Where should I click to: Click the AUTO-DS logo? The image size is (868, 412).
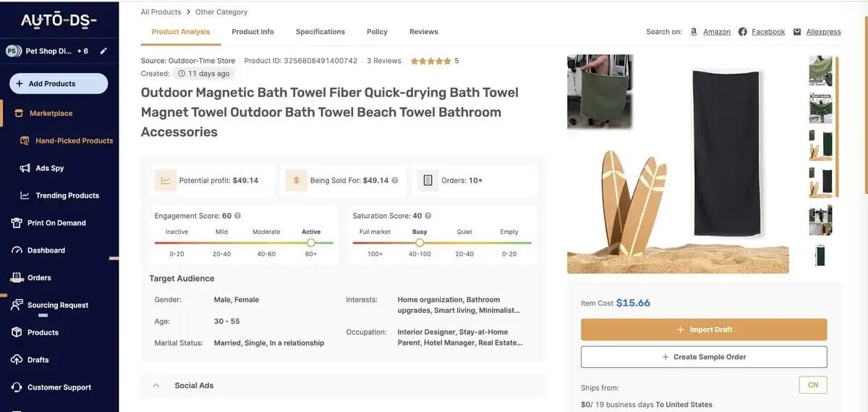59,20
